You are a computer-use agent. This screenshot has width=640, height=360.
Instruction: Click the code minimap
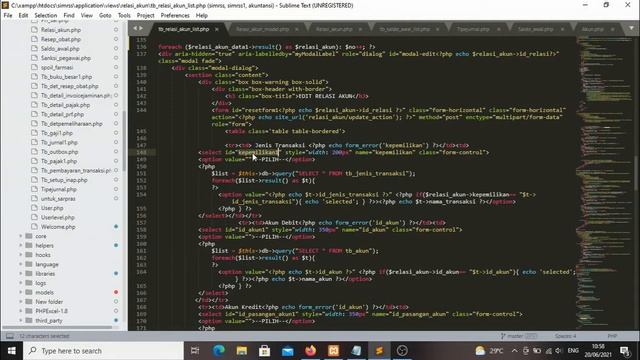(606, 183)
